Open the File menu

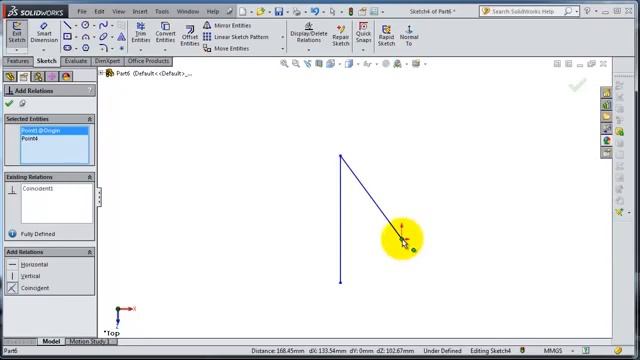point(82,11)
